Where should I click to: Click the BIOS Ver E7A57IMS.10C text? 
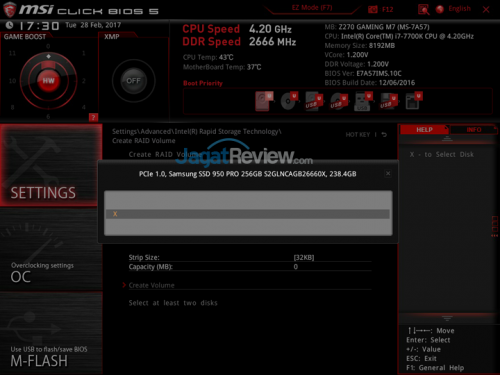click(x=363, y=73)
